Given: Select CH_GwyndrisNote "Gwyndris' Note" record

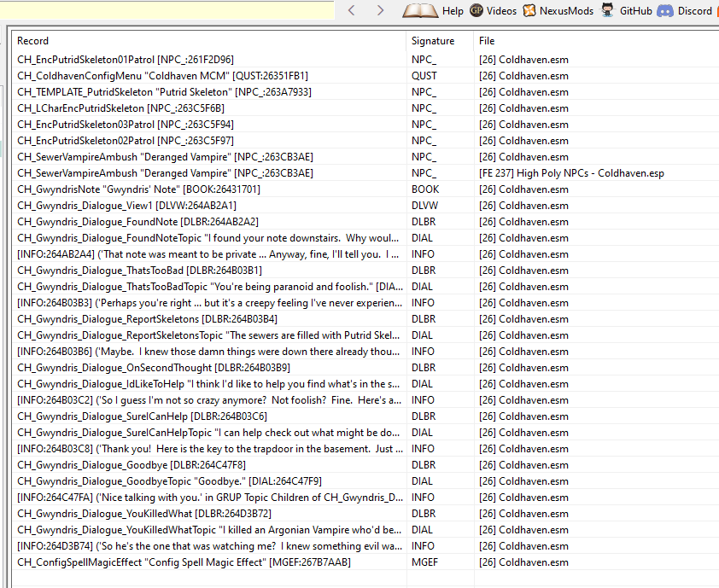Looking at the screenshot, I should click(138, 189).
